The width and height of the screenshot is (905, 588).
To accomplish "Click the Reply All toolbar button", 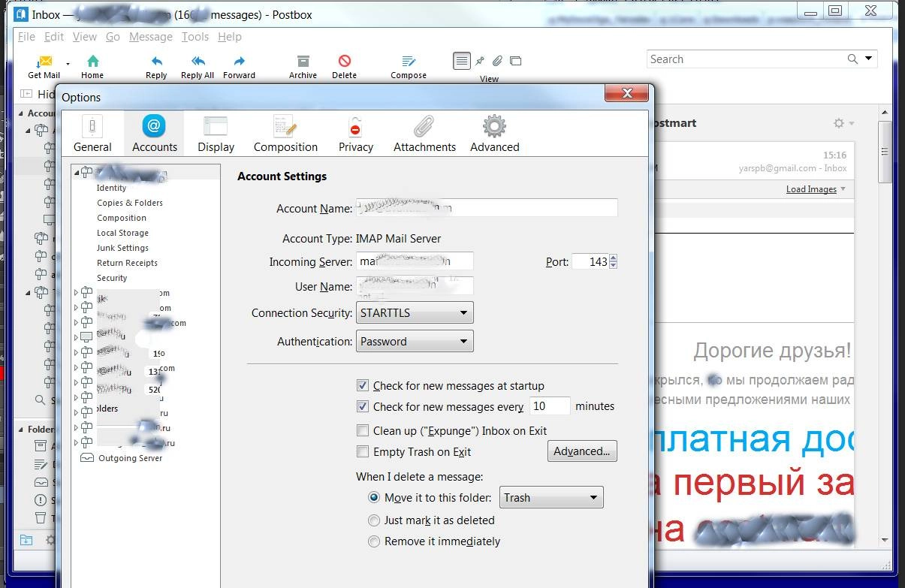I will tap(198, 65).
